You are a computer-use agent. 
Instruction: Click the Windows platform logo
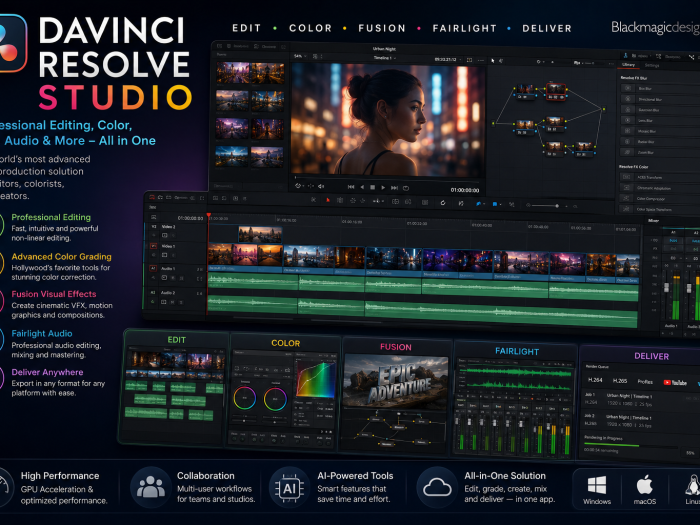coord(597,485)
